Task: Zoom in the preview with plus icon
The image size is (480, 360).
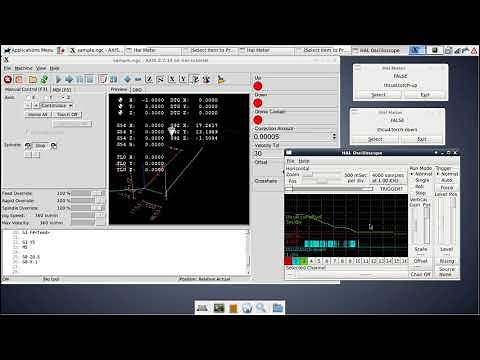Action: [x=127, y=79]
